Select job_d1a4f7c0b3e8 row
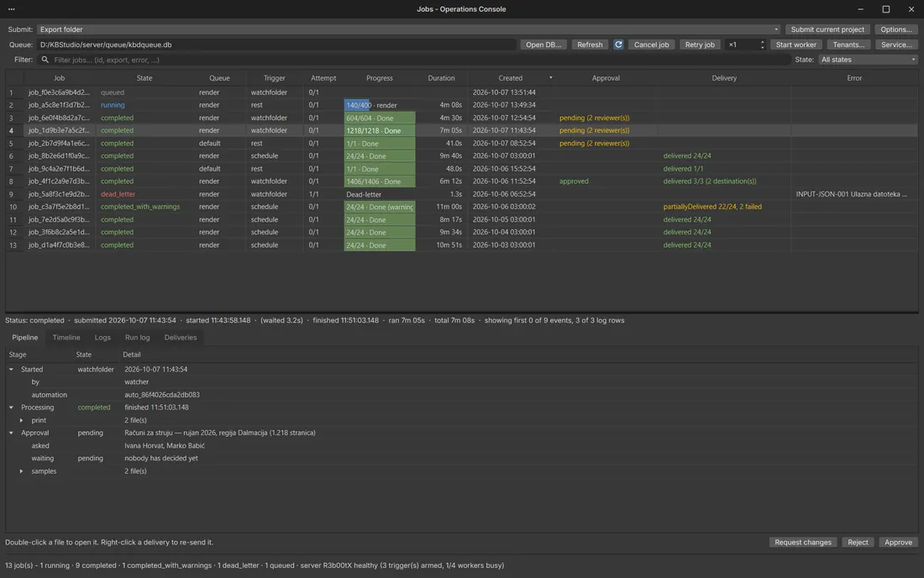Viewport: 924px width, 578px height. (461, 245)
